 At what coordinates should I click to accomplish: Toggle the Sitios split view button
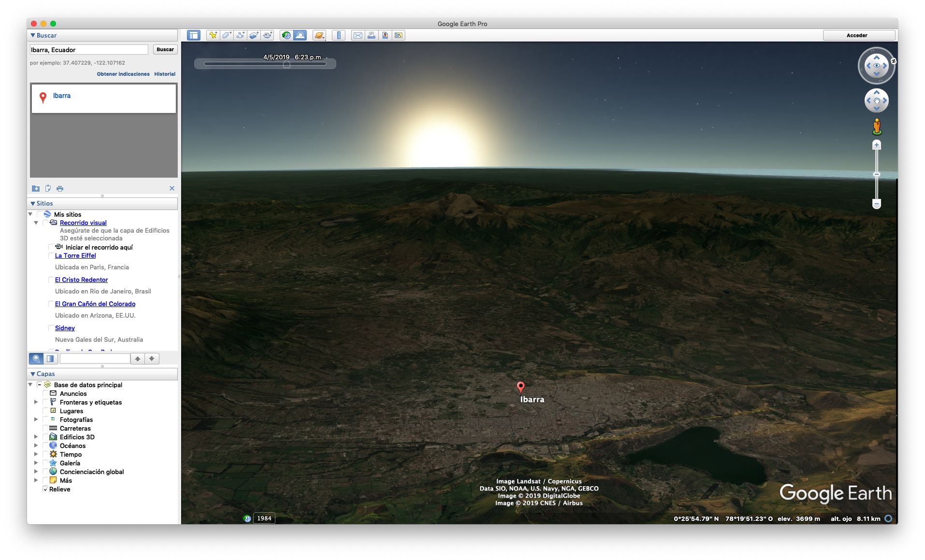point(50,359)
